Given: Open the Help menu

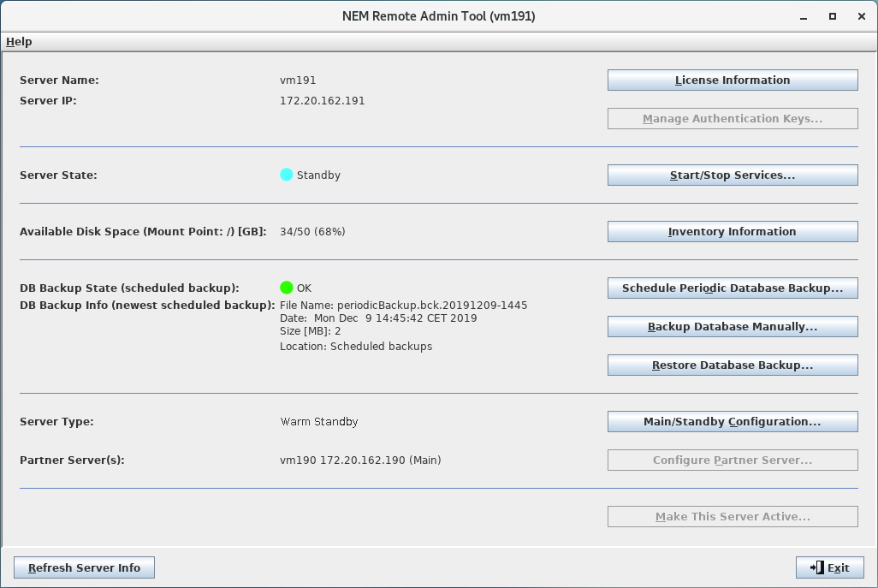Looking at the screenshot, I should (19, 41).
